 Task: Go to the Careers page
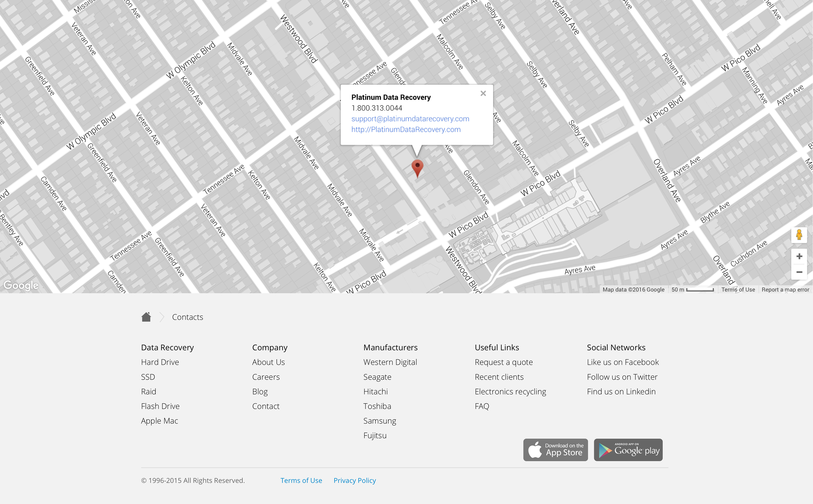(x=265, y=377)
